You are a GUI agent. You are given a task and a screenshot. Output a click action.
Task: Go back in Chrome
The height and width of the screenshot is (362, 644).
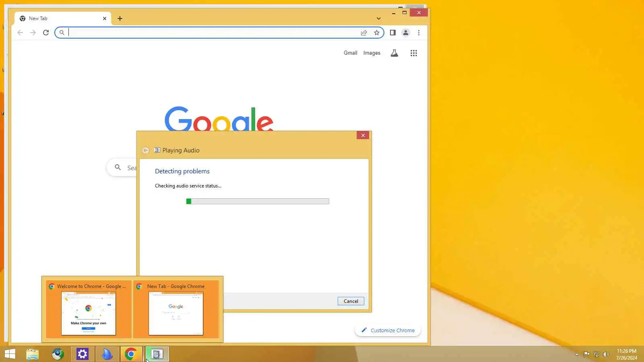click(x=20, y=33)
